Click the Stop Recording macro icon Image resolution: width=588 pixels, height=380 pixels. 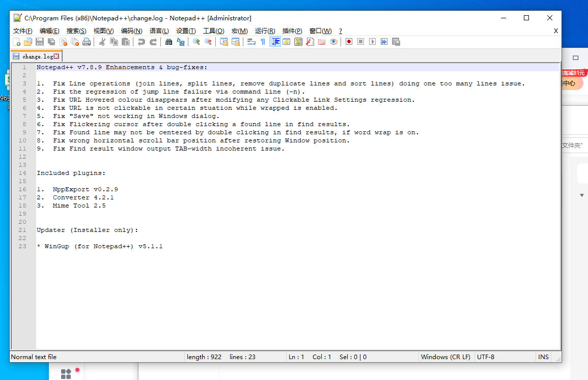click(361, 42)
